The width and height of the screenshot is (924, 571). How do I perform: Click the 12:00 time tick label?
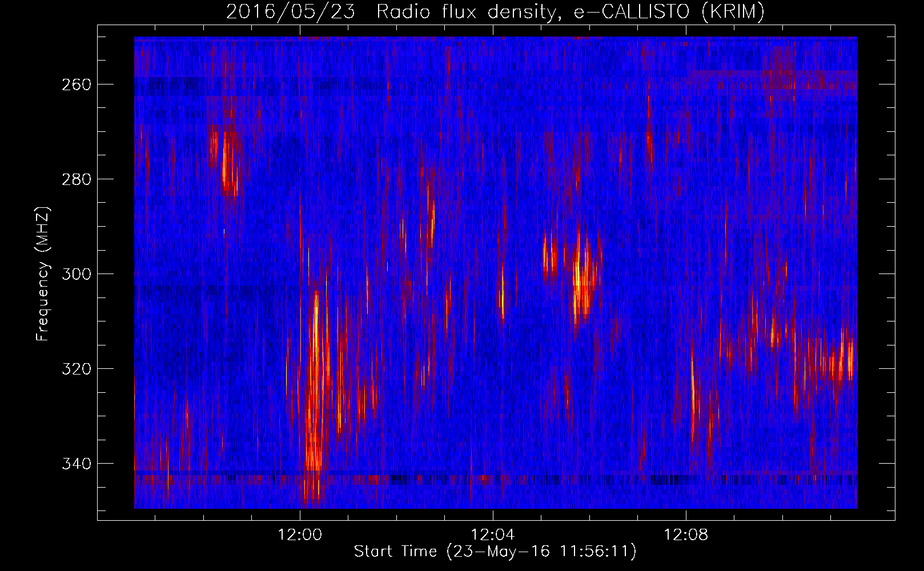[300, 535]
